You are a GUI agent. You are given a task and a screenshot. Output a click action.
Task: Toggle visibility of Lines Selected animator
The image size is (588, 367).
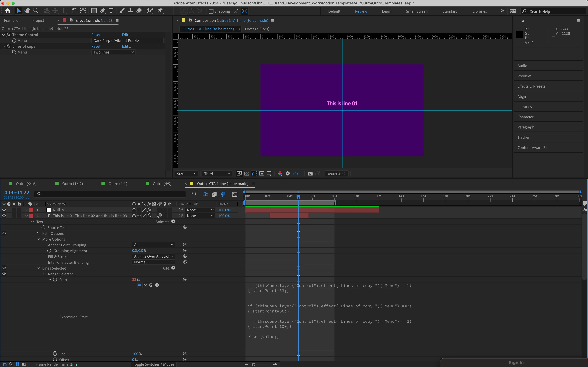(x=4, y=268)
